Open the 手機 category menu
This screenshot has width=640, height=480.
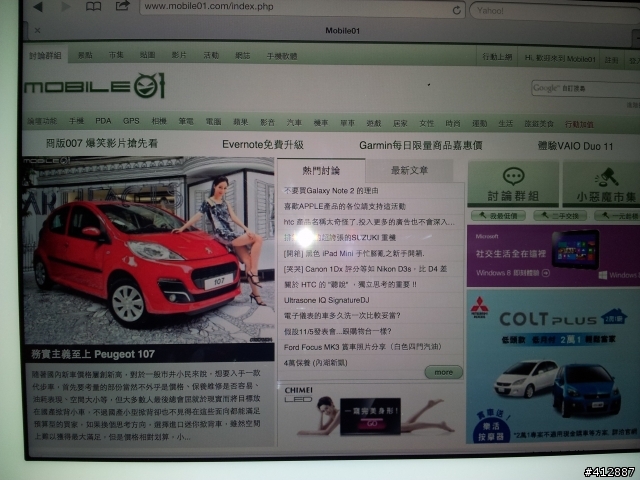click(x=76, y=121)
